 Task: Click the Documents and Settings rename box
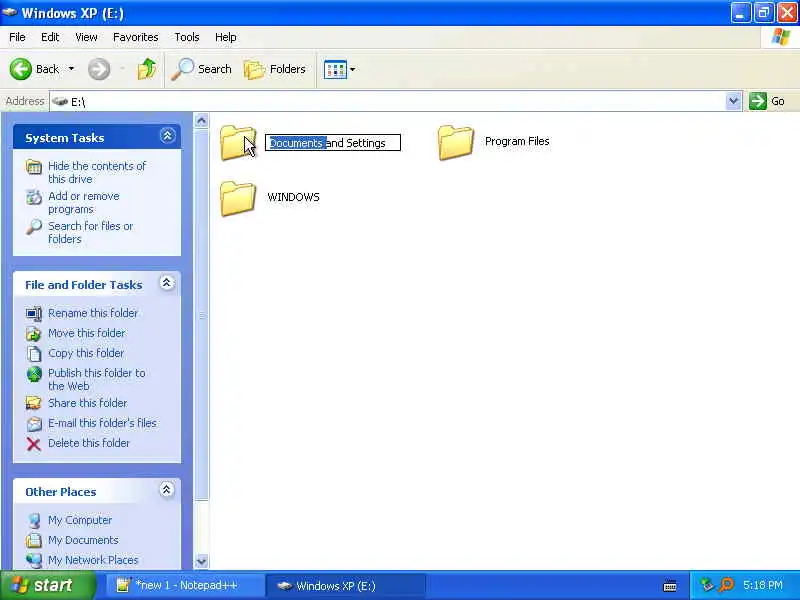click(x=333, y=143)
